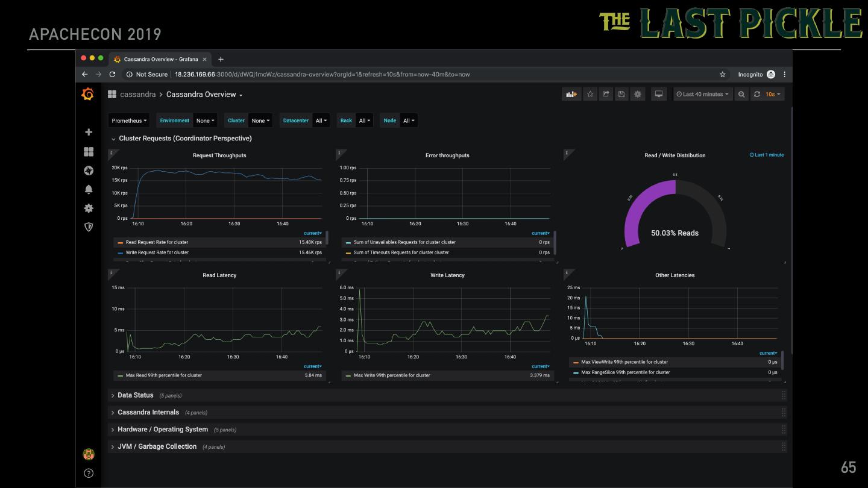
Task: Click the Grafana logo in the sidebar
Action: 88,94
